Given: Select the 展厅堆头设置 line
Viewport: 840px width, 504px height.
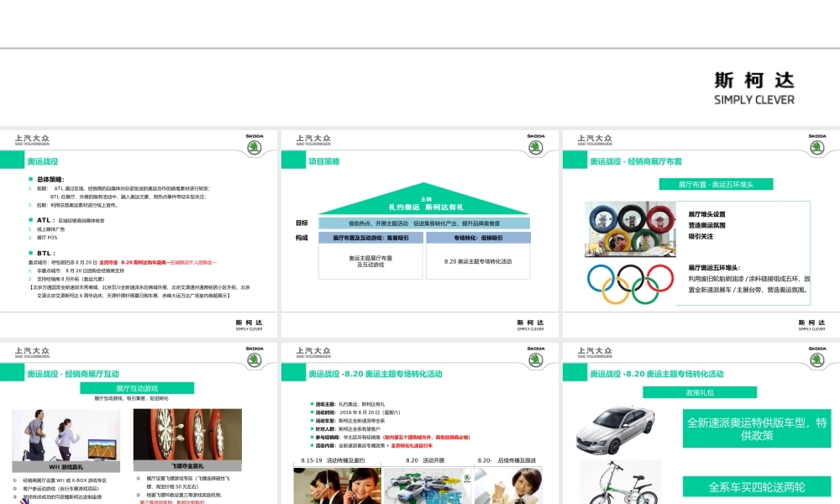Looking at the screenshot, I should (706, 214).
